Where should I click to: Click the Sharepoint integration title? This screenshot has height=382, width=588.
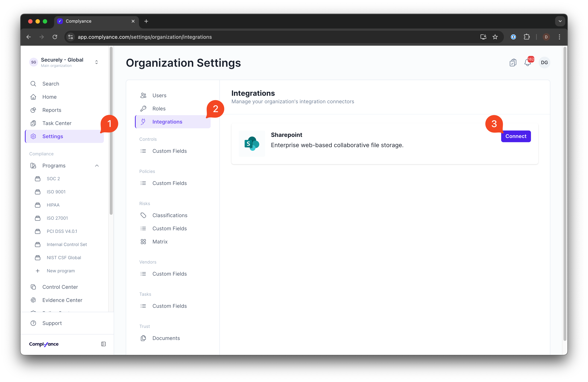[286, 135]
